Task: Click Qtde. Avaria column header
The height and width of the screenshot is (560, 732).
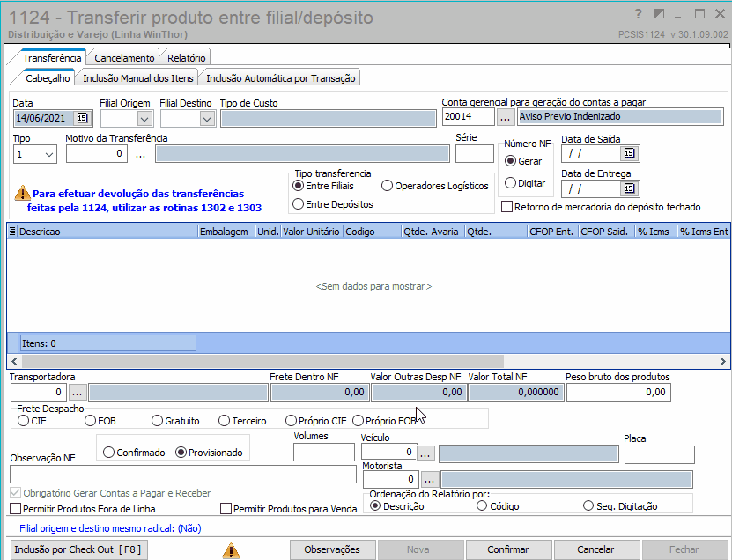Action: (x=432, y=232)
